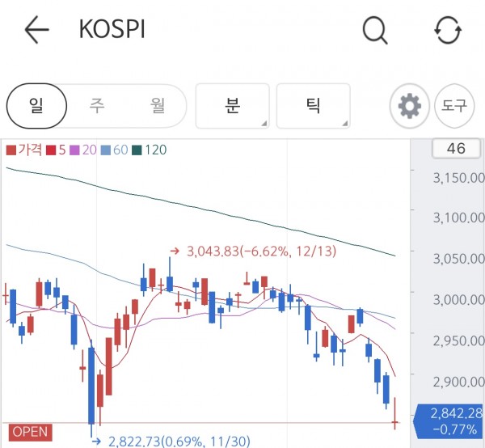Viewport: 485px width, 448px height.
Task: Open the 도구 tools button
Action: tap(454, 106)
